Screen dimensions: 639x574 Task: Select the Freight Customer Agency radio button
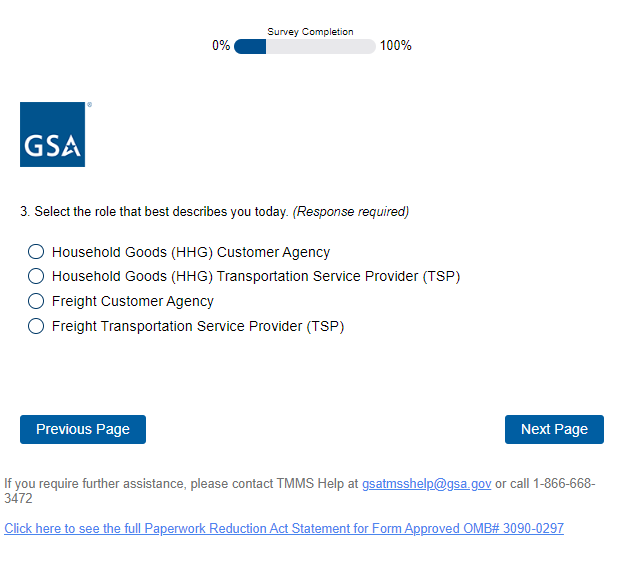[x=36, y=301]
